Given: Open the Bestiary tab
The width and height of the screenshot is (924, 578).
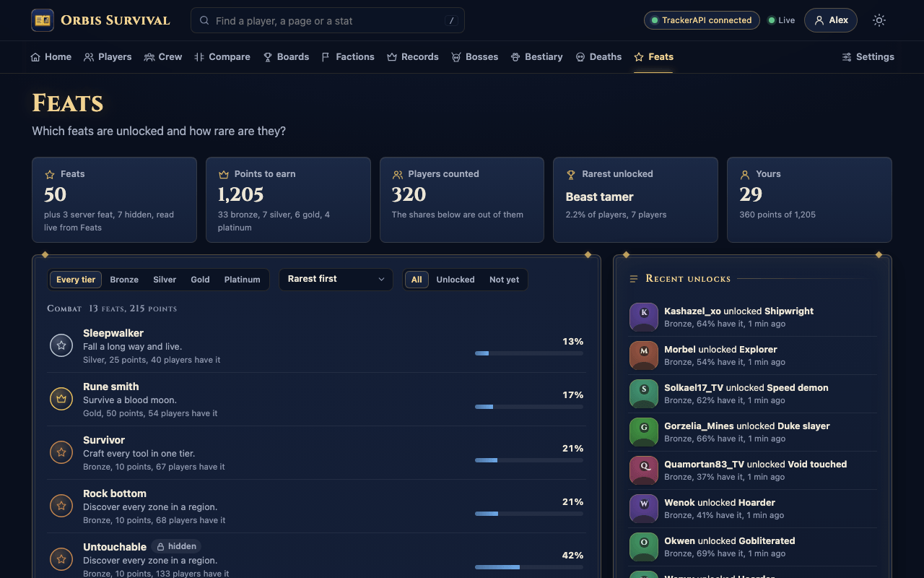Looking at the screenshot, I should tap(536, 57).
